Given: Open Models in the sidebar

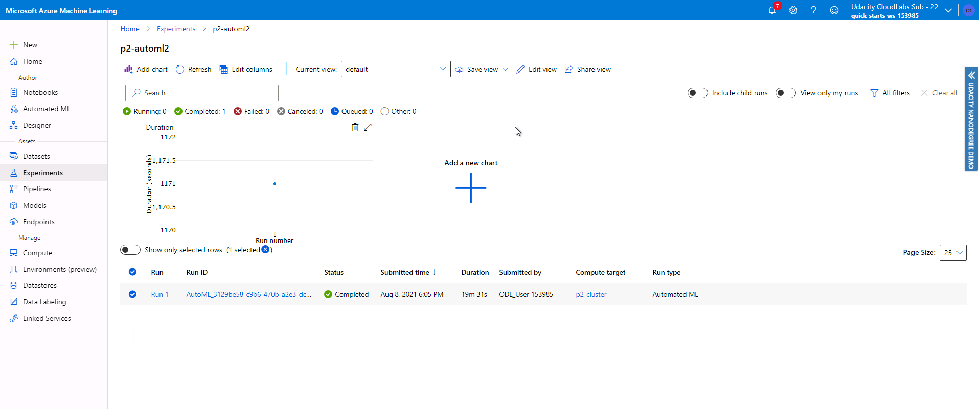Looking at the screenshot, I should [x=35, y=205].
